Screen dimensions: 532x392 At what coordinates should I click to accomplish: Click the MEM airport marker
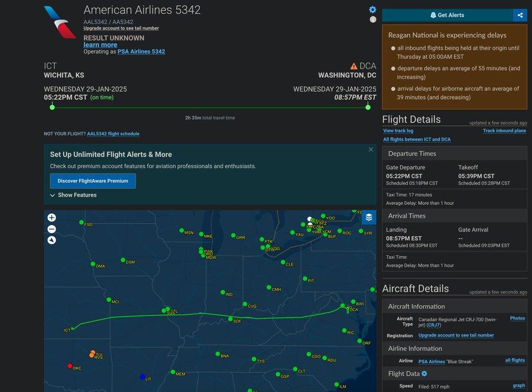point(173,372)
